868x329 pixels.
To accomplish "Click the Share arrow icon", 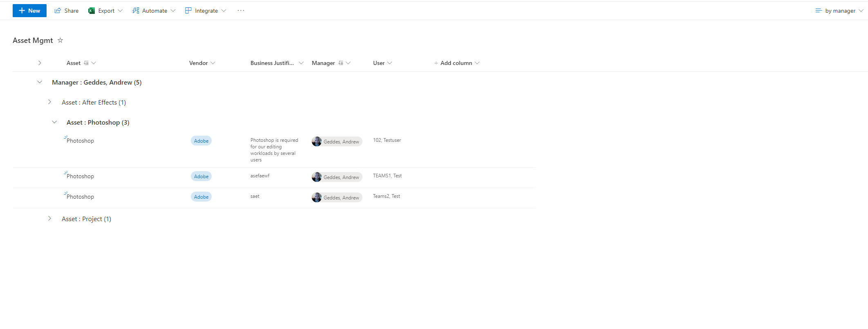I will pos(58,11).
